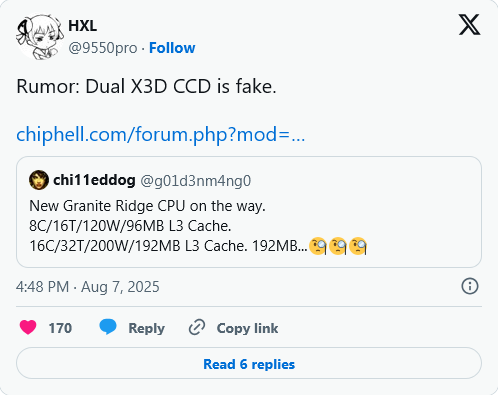Click the Copy link text
The width and height of the screenshot is (498, 395).
click(247, 328)
